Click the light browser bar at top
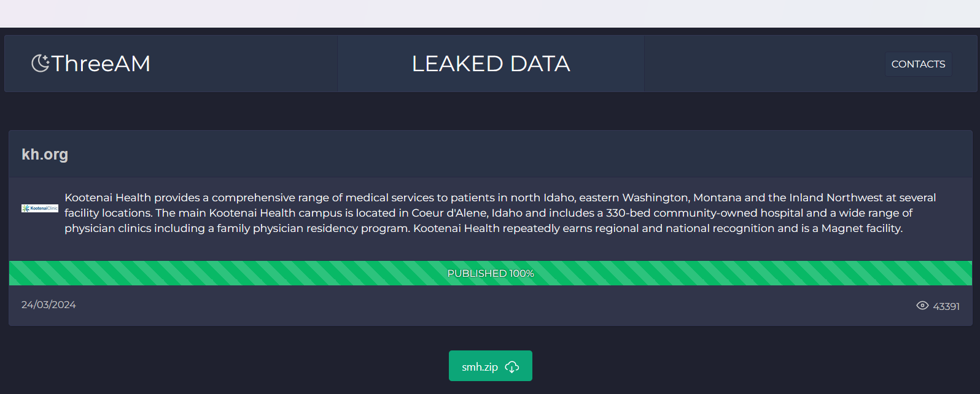 (490, 14)
